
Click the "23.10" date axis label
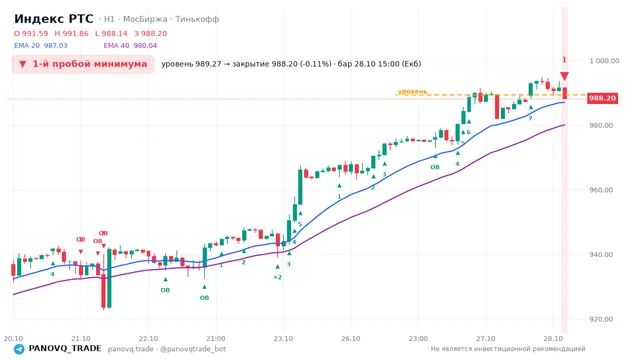click(283, 338)
